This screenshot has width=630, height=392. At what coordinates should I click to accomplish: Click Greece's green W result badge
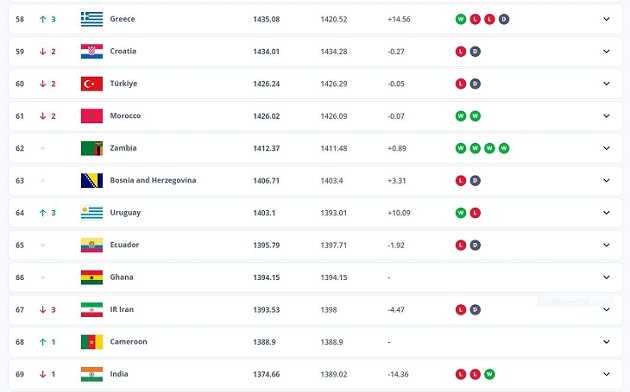[x=461, y=19]
